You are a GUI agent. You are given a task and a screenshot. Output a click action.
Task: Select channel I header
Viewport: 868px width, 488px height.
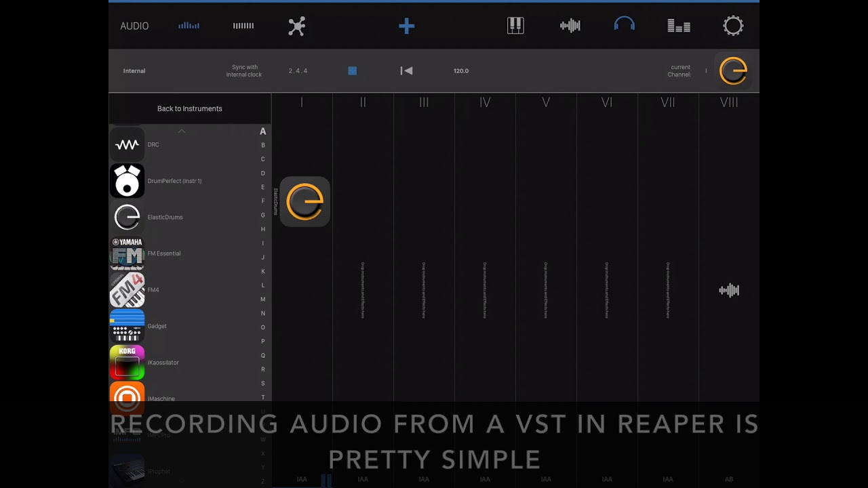click(302, 102)
